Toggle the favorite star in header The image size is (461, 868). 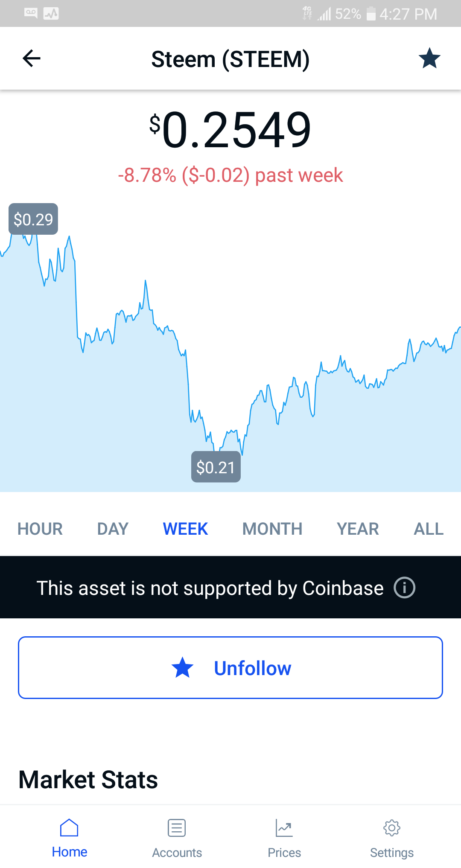429,58
